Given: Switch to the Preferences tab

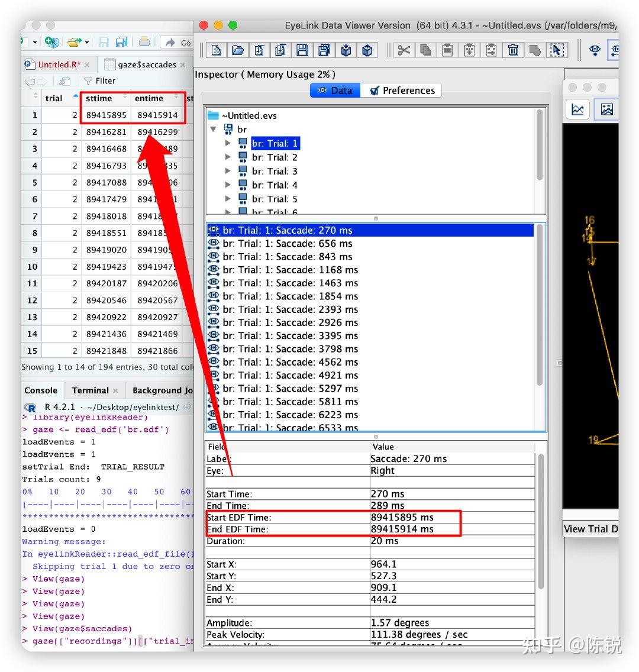Looking at the screenshot, I should click(x=402, y=91).
